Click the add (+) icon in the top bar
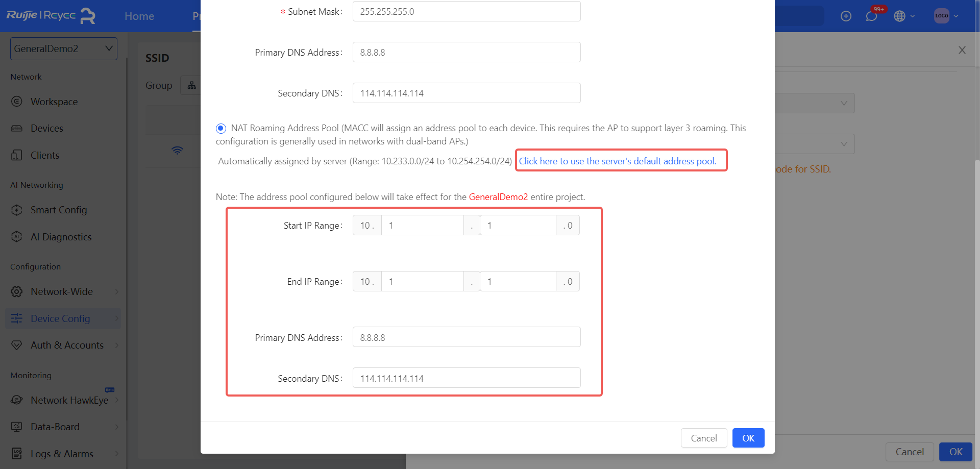The image size is (980, 469). (846, 16)
